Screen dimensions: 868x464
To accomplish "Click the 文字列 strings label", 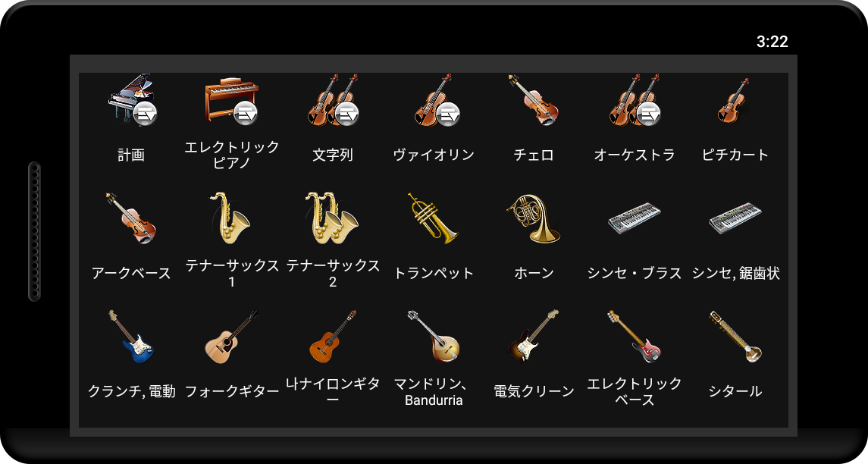I will click(332, 155).
